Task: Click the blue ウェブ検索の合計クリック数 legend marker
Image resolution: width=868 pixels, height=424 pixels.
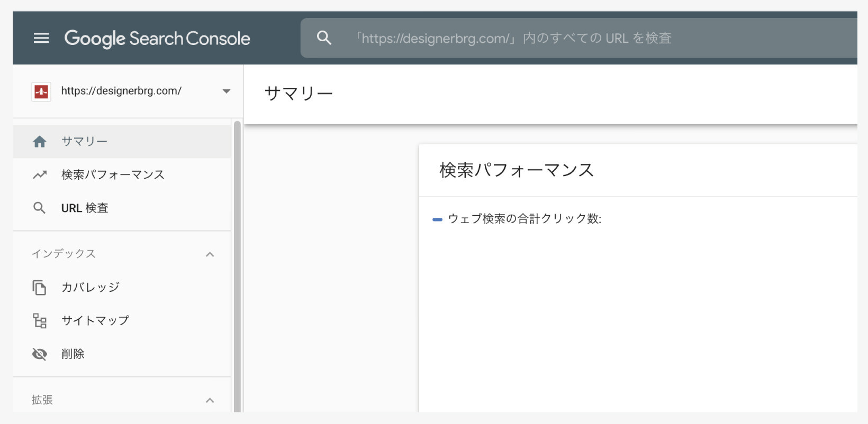Action: click(x=437, y=219)
